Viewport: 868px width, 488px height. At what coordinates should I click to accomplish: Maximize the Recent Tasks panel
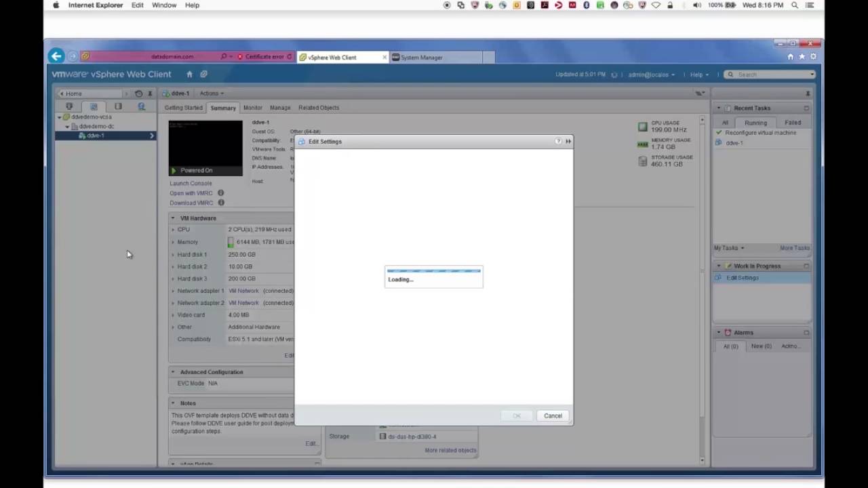806,108
